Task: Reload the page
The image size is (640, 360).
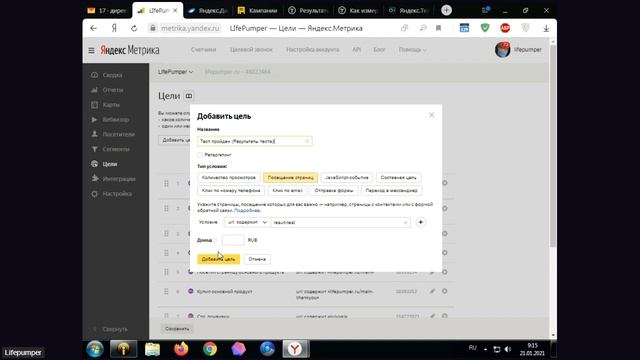Action: (x=134, y=28)
